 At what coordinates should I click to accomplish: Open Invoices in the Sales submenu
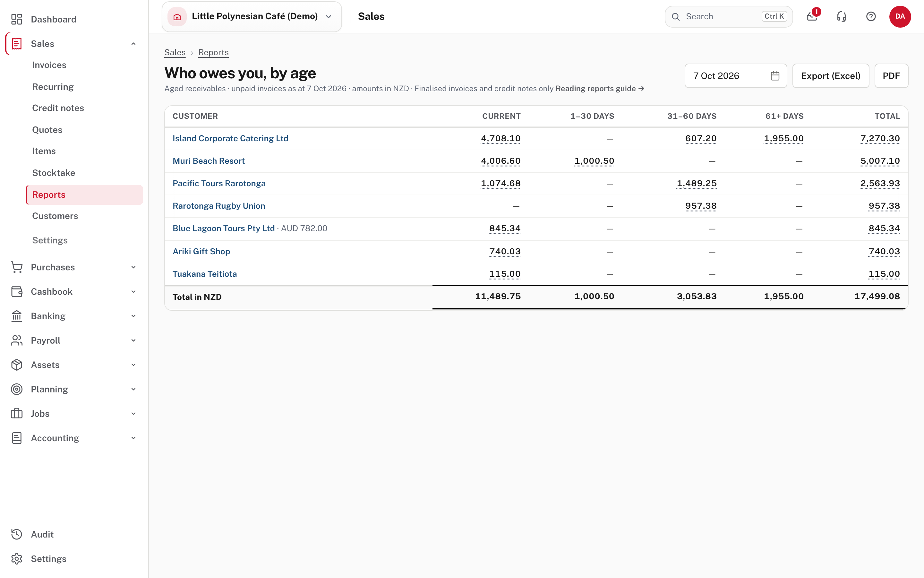click(49, 65)
